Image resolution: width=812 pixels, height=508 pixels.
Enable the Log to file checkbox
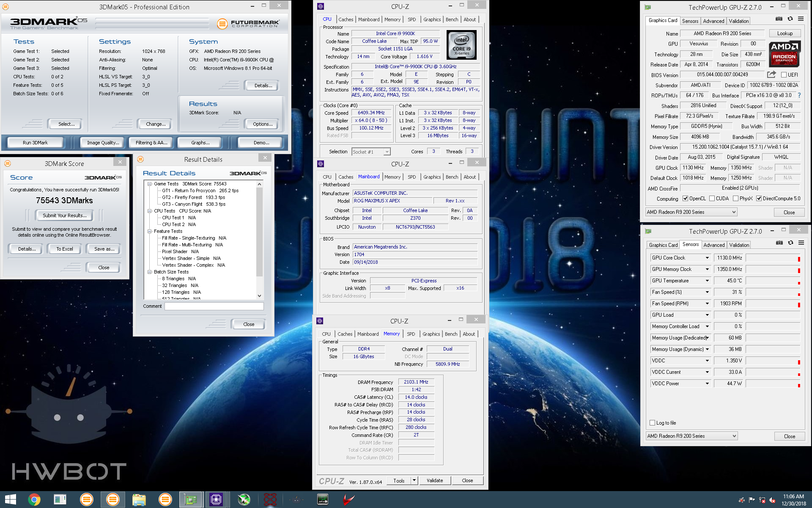(652, 422)
